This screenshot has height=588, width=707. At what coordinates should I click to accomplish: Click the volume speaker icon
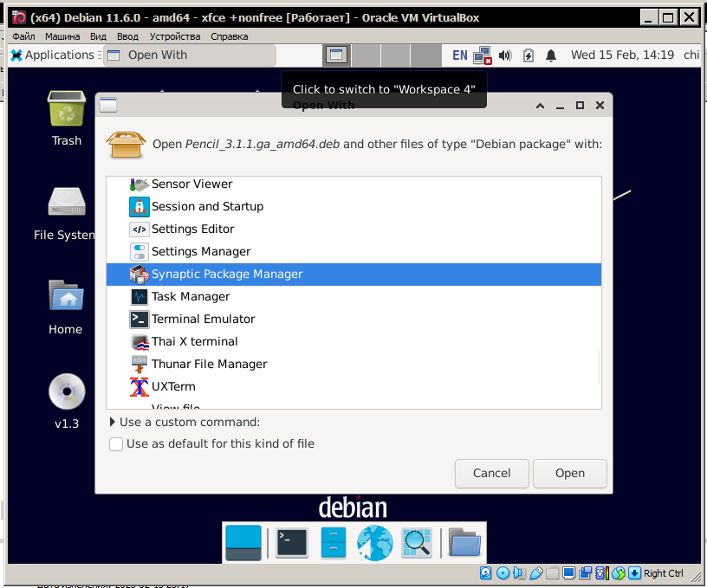click(505, 56)
